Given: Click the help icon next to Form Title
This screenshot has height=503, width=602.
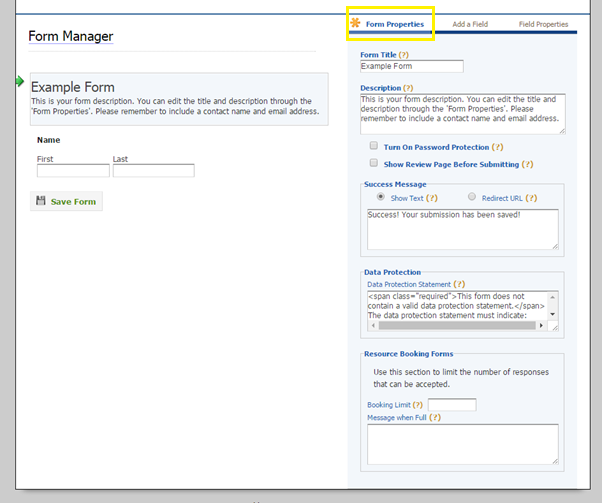Looking at the screenshot, I should pyautogui.click(x=403, y=54).
